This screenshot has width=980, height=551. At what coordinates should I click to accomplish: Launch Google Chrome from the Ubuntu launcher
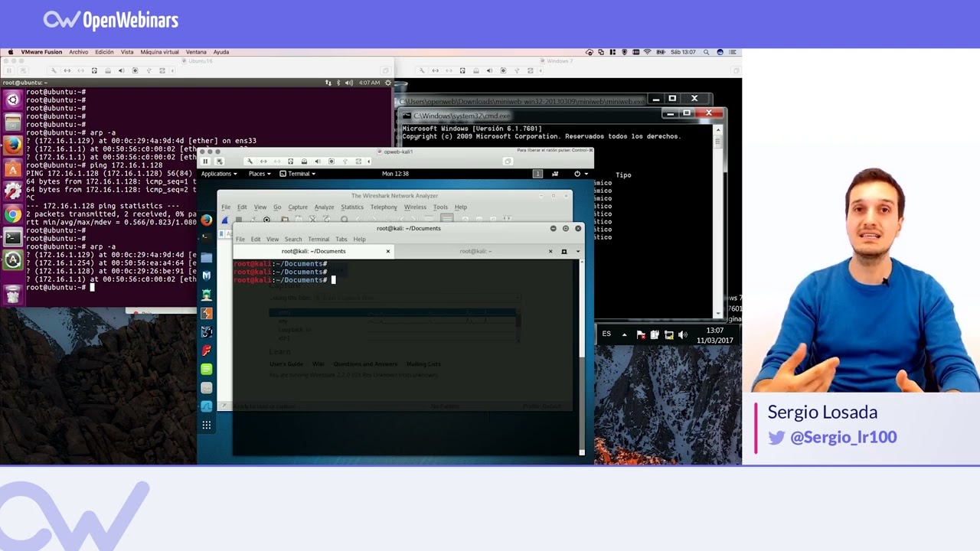(12, 214)
